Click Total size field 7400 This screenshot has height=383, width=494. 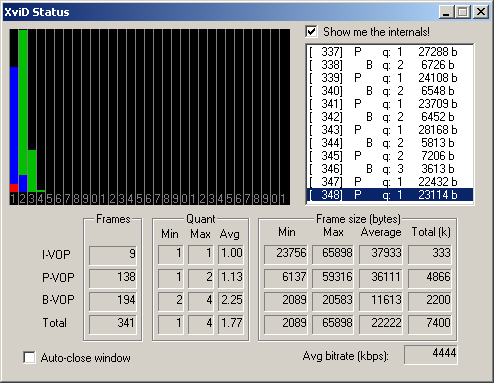click(430, 324)
